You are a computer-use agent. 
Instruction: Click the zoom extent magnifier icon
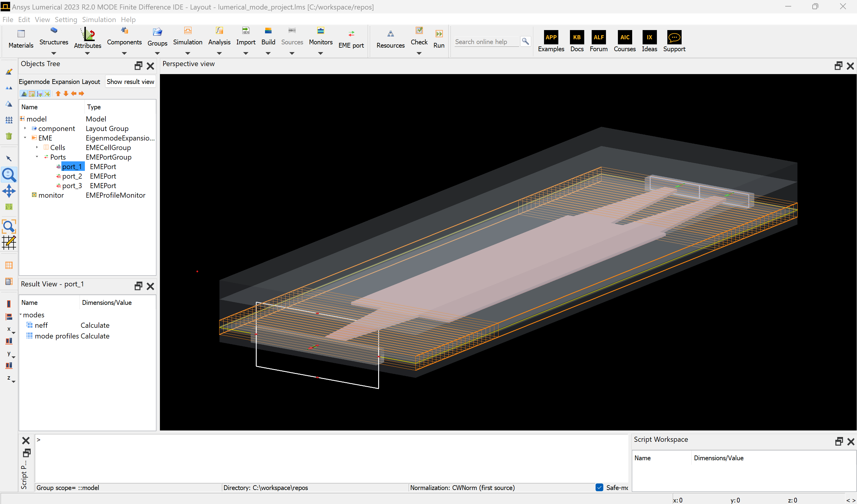tap(9, 227)
